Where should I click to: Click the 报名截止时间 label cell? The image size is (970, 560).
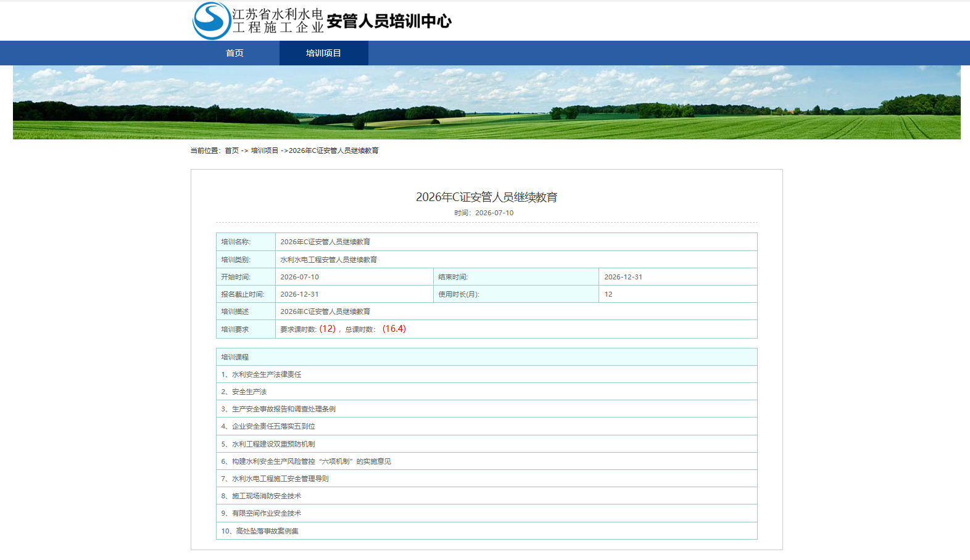click(246, 294)
